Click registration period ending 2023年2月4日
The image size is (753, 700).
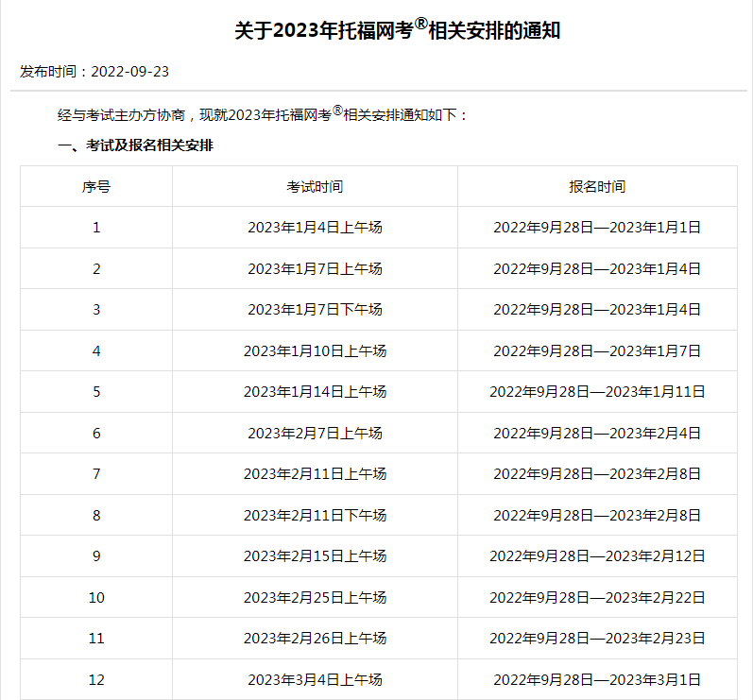coord(597,433)
